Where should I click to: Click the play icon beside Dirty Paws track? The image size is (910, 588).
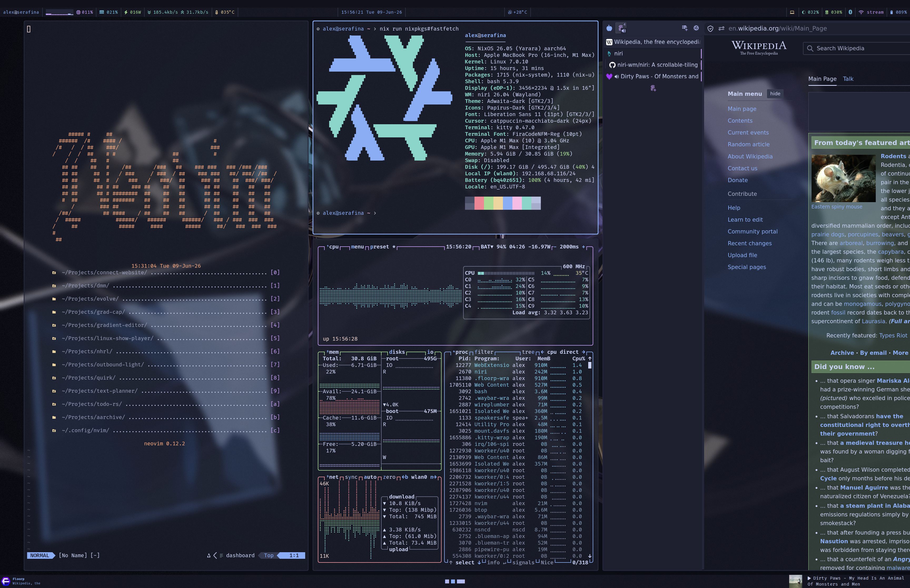click(x=809, y=578)
